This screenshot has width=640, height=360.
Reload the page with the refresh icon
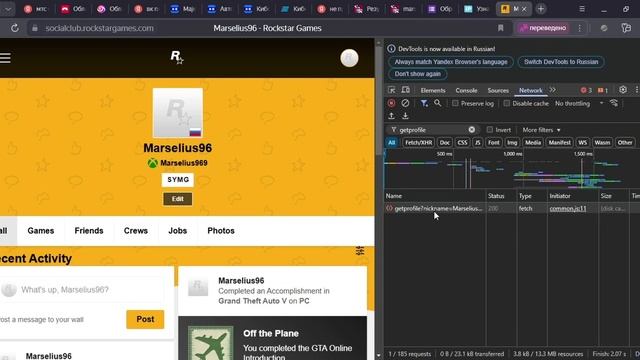tap(15, 28)
